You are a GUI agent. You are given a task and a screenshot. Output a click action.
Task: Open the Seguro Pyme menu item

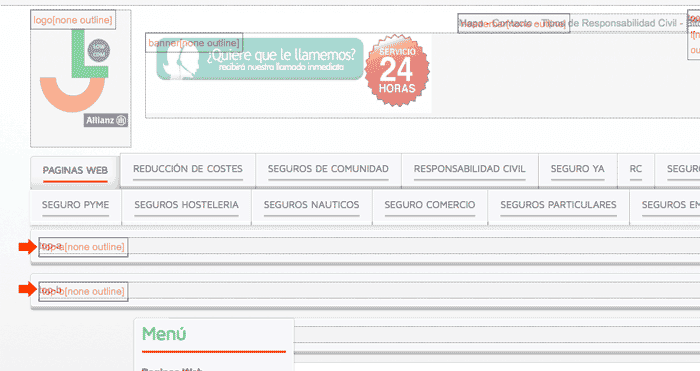tap(75, 205)
